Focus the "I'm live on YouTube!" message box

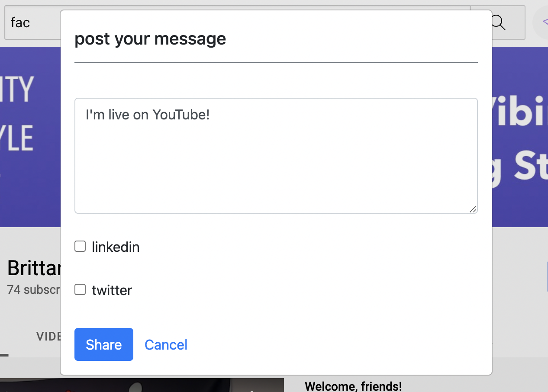276,156
